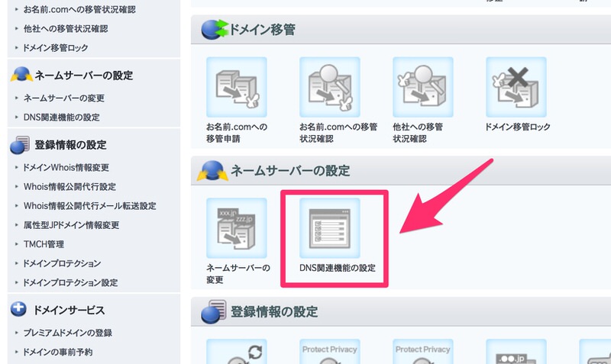611x364 pixels.
Task: Click sidebar heading 登録情報の設定
Action: click(70, 145)
